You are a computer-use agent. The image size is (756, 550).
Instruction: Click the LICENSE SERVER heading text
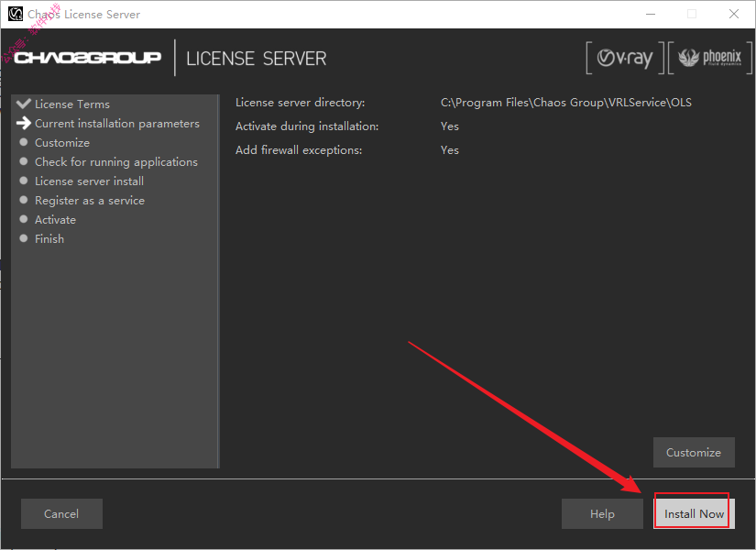[257, 59]
